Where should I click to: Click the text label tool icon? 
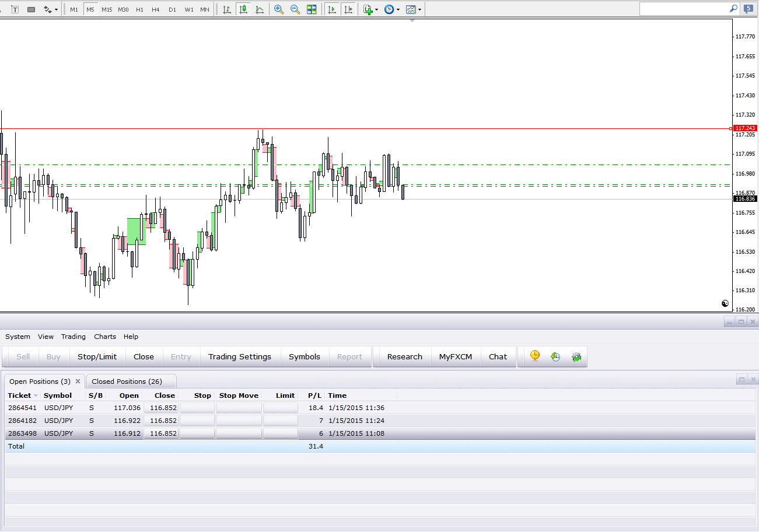[15, 9]
